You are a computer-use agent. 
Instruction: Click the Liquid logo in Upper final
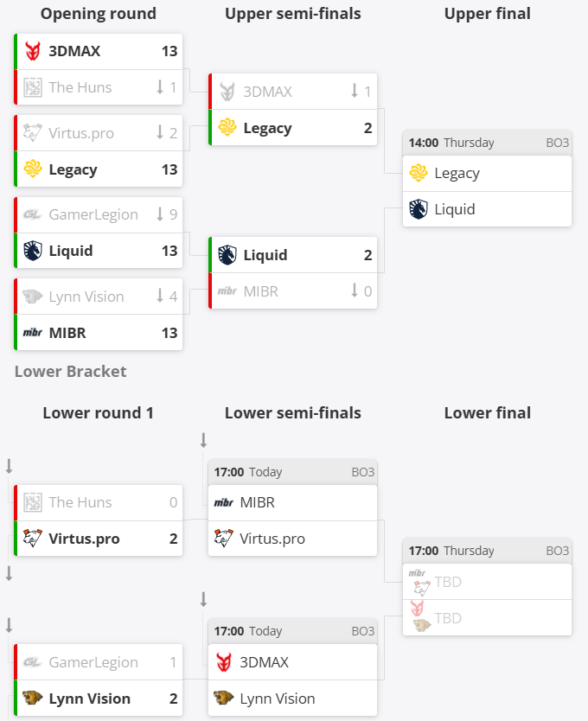[419, 209]
